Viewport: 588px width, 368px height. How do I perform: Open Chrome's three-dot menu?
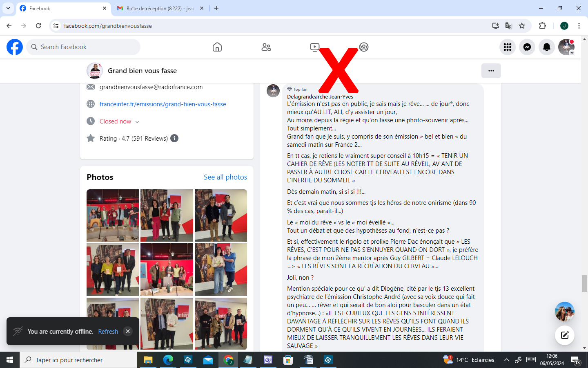point(579,26)
